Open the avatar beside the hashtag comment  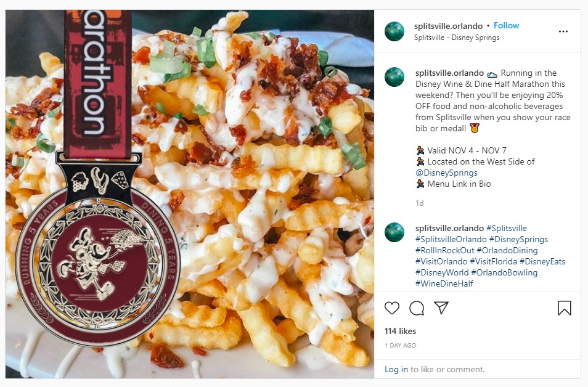(x=394, y=232)
